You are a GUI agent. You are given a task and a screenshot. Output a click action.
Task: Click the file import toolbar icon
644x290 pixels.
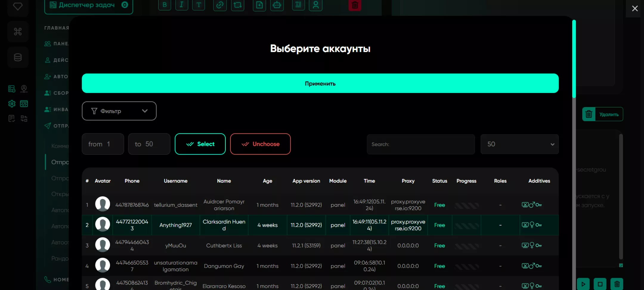point(259,5)
